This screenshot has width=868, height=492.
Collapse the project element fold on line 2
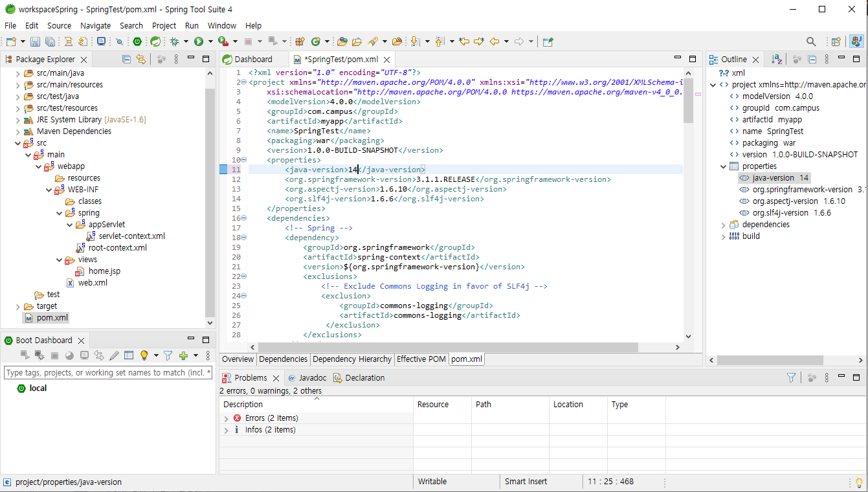coord(243,82)
